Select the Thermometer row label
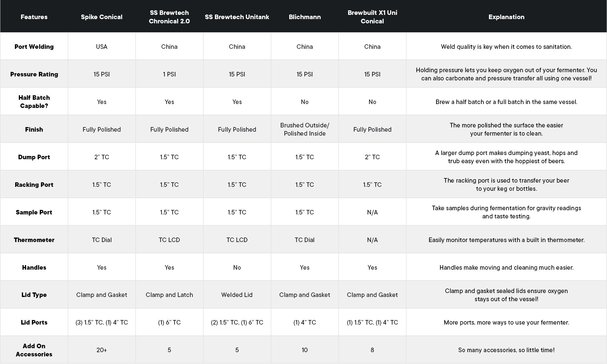607x364 pixels. pyautogui.click(x=34, y=240)
